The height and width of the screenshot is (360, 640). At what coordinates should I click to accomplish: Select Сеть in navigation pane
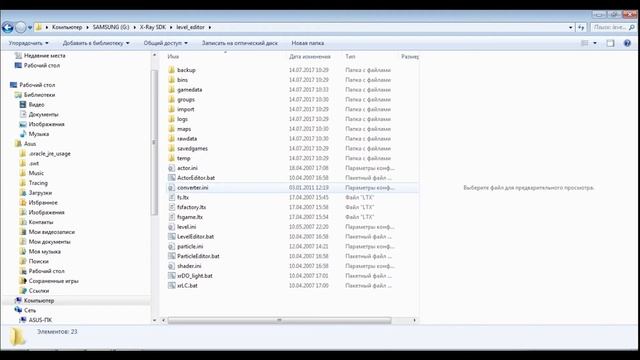[x=30, y=310]
